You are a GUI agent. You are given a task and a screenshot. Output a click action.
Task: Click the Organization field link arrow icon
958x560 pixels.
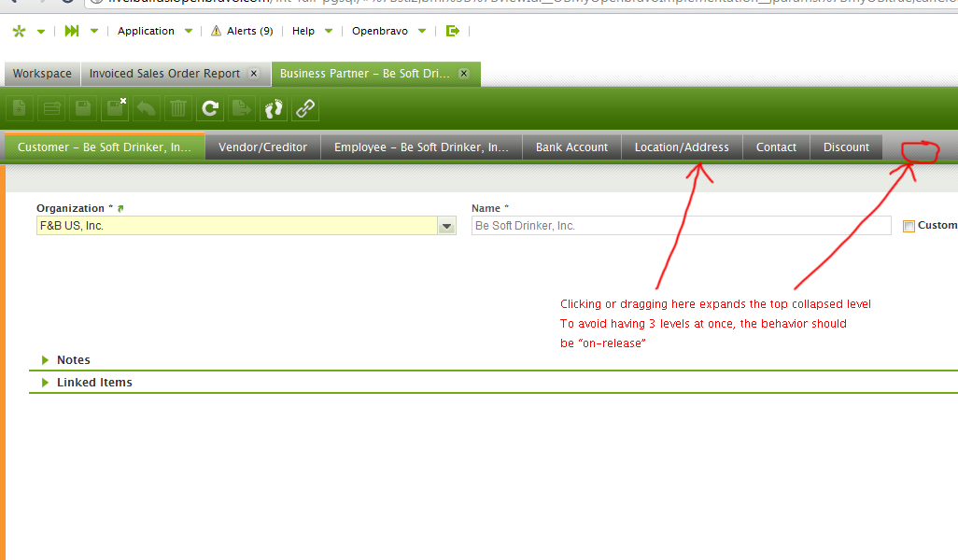point(120,208)
